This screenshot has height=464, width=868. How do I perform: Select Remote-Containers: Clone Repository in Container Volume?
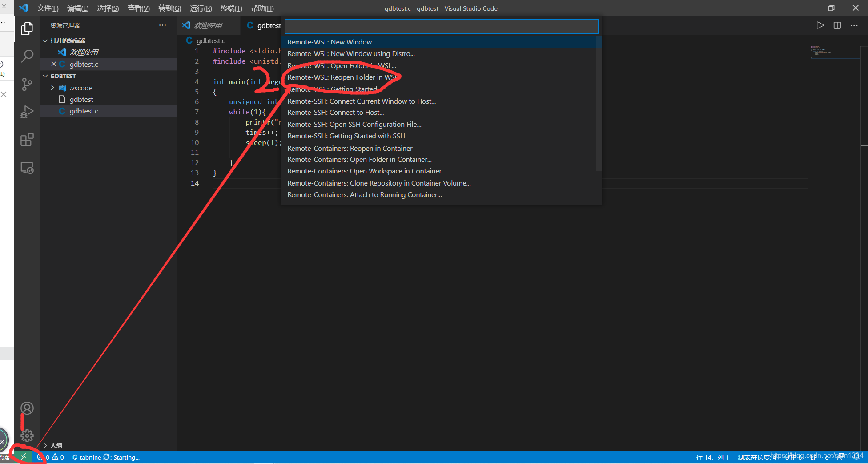click(x=441, y=183)
